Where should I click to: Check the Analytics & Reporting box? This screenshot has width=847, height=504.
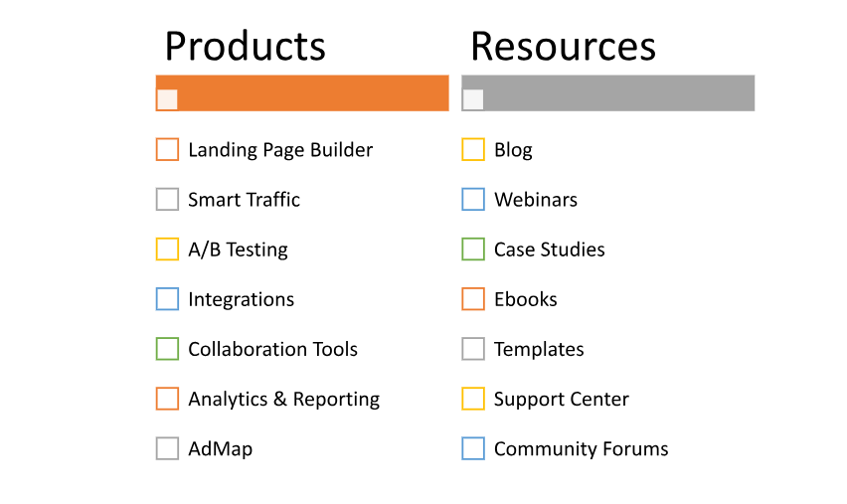pos(167,399)
